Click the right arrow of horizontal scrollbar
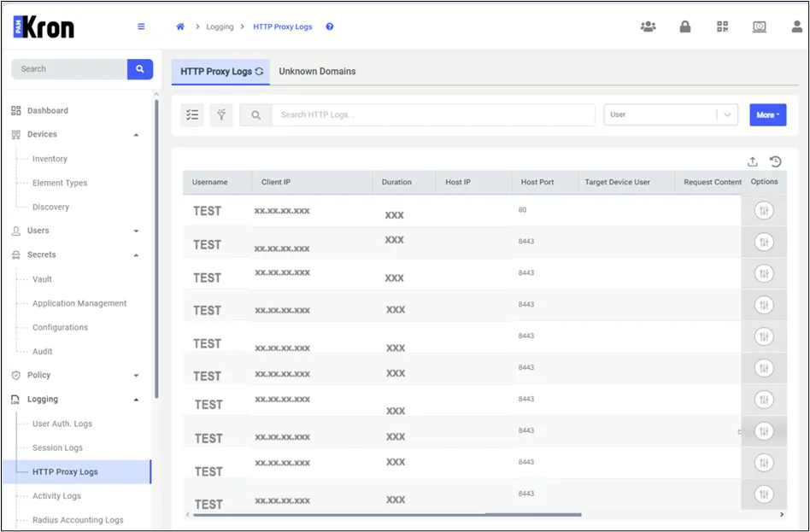The height and width of the screenshot is (532, 810). (x=782, y=514)
